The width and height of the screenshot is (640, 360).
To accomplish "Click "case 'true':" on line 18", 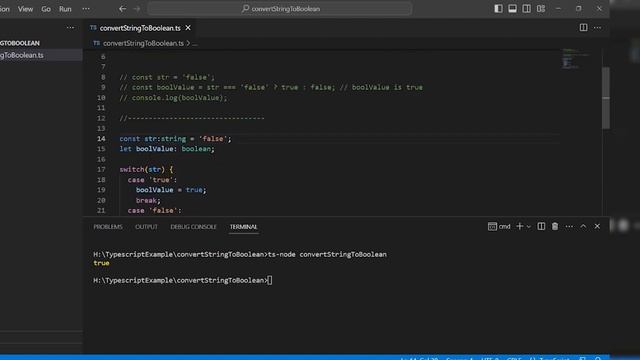I will [152, 180].
